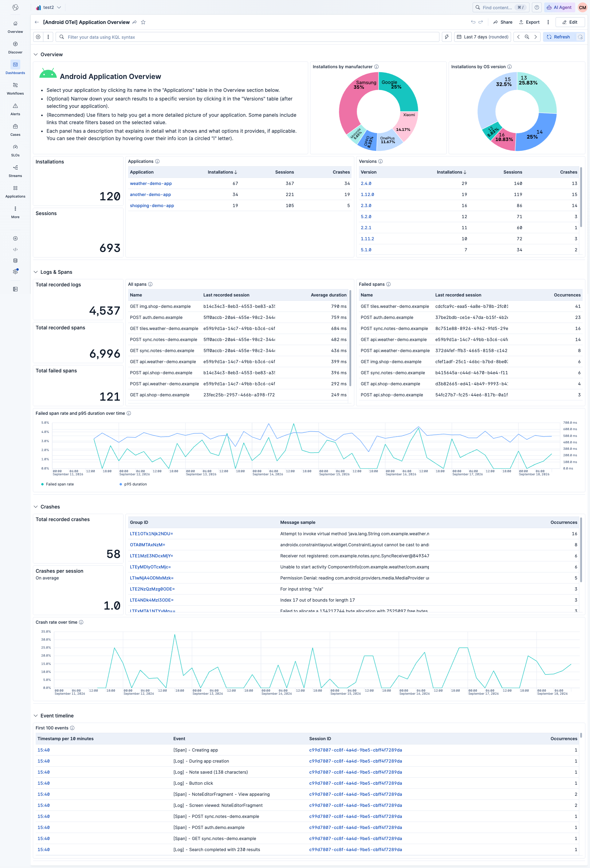
Task: Open the Last 7 days date picker
Action: point(482,37)
